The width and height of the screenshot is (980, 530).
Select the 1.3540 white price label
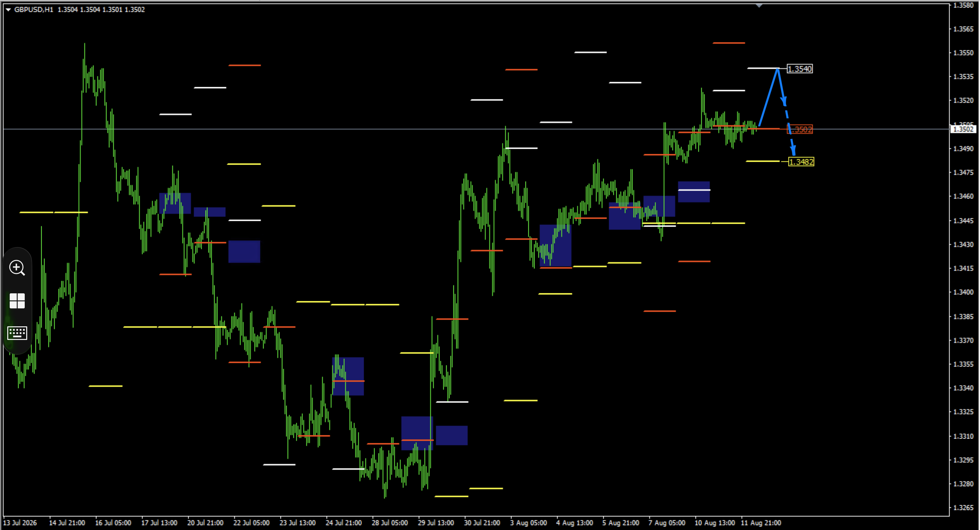(800, 69)
